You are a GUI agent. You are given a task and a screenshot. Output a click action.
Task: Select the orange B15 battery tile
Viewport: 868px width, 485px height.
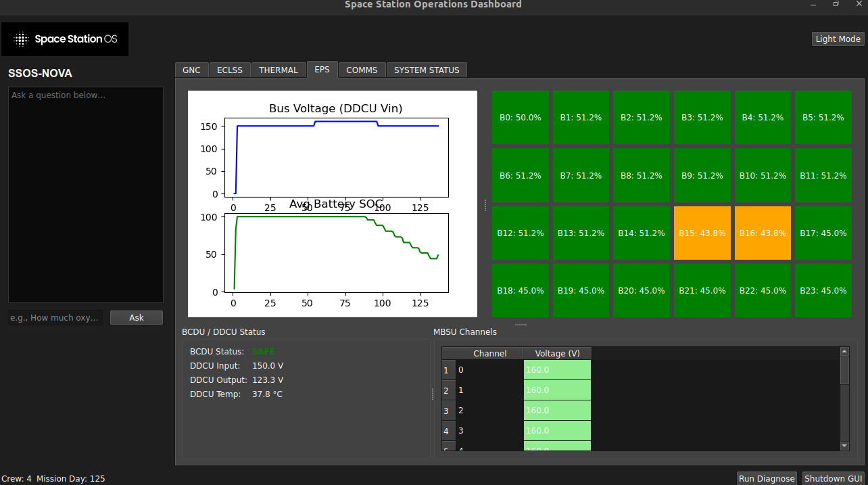pyautogui.click(x=702, y=233)
